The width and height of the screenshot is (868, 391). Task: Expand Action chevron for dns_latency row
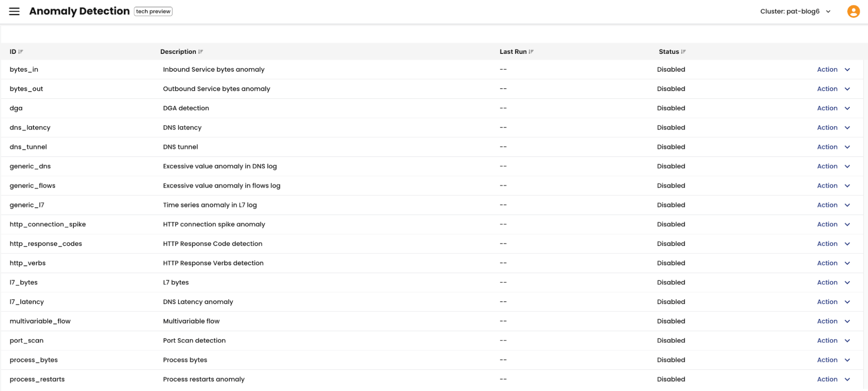pyautogui.click(x=847, y=128)
